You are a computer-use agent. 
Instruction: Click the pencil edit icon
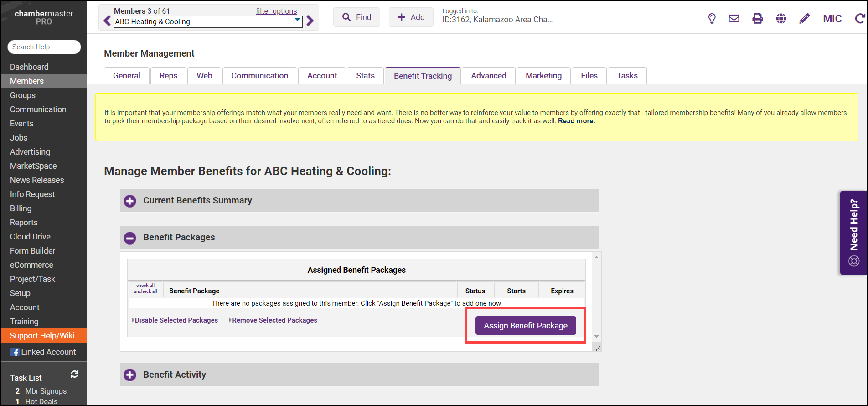[x=805, y=19]
